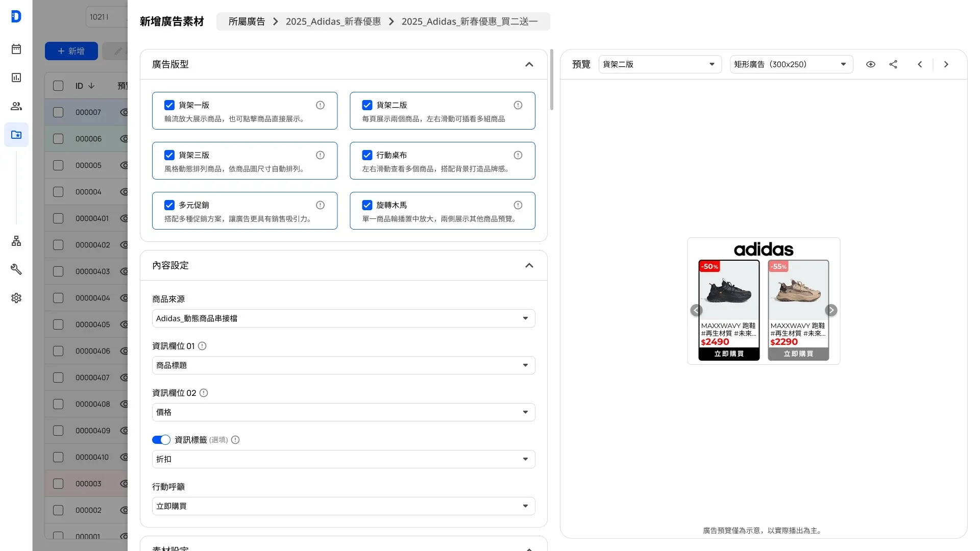980x551 pixels.
Task: Show info icon for 資訊標籤
Action: click(x=235, y=440)
